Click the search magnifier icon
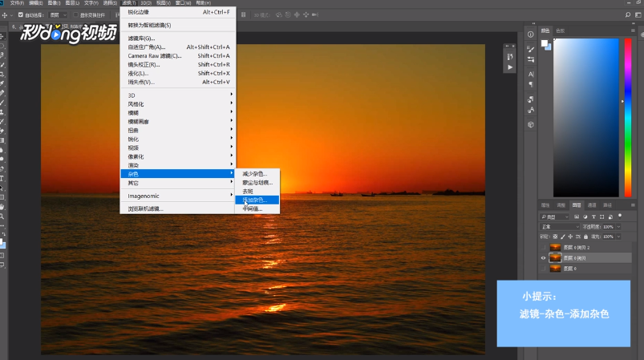The height and width of the screenshot is (360, 644). [x=628, y=14]
